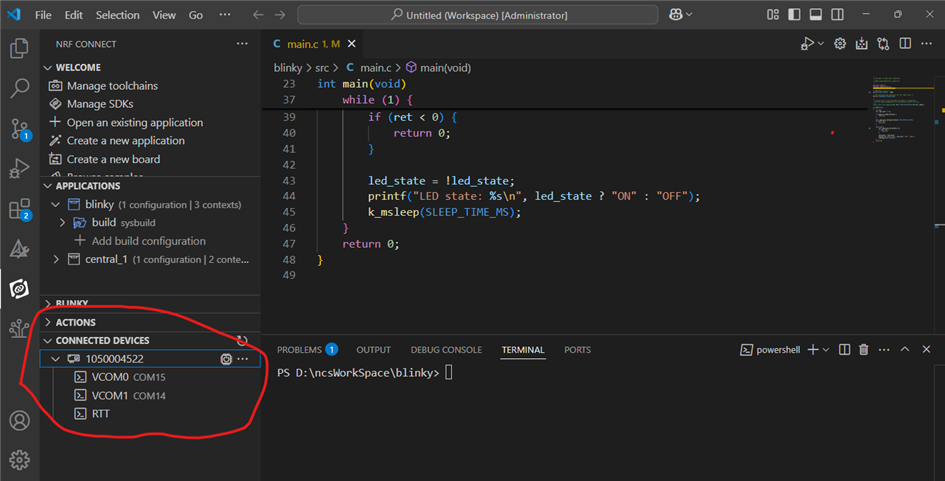Expand the central_1 application node
This screenshot has width=945, height=481.
tap(55, 259)
